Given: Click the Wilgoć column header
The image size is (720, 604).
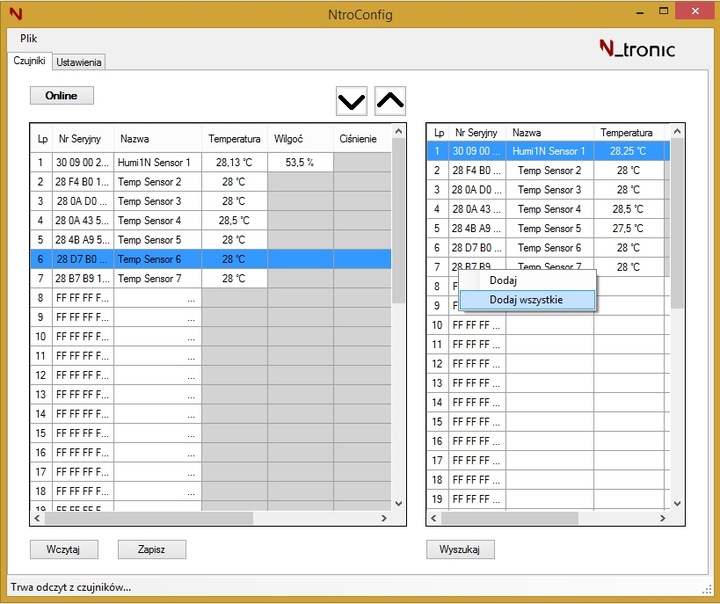Looking at the screenshot, I should tap(288, 139).
